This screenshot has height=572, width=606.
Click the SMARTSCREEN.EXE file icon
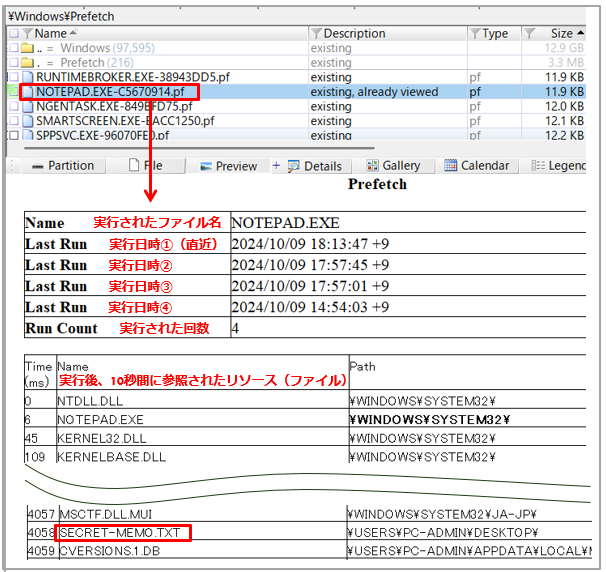point(27,121)
